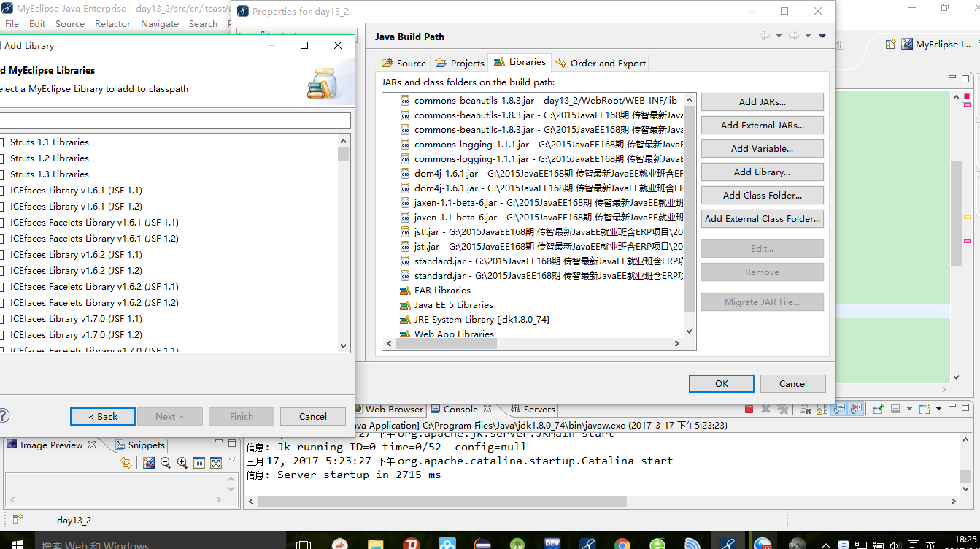Open the Display Selected Console dropdown arrow
The image size is (980, 549).
[909, 409]
